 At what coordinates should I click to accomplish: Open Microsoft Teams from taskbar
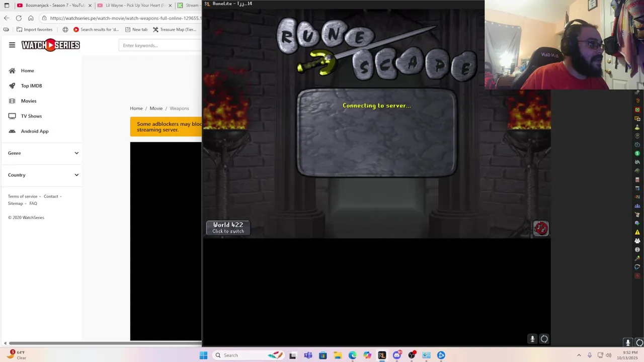point(308,355)
